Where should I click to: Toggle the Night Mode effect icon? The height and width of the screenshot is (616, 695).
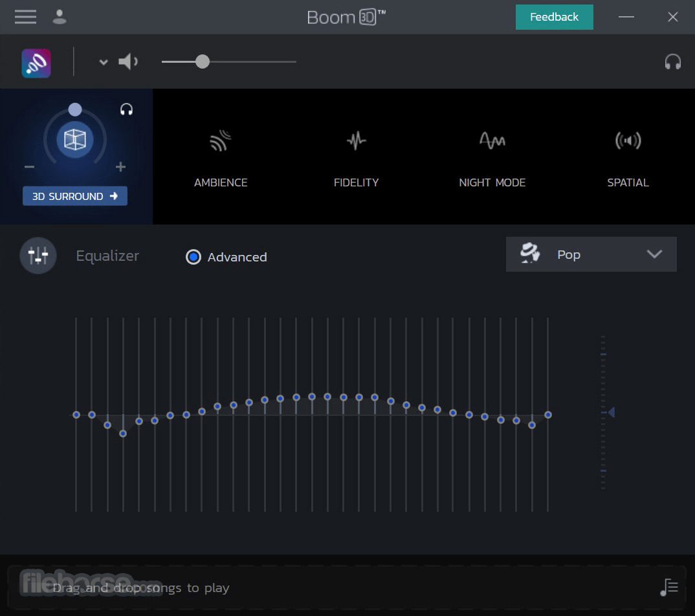(492, 140)
